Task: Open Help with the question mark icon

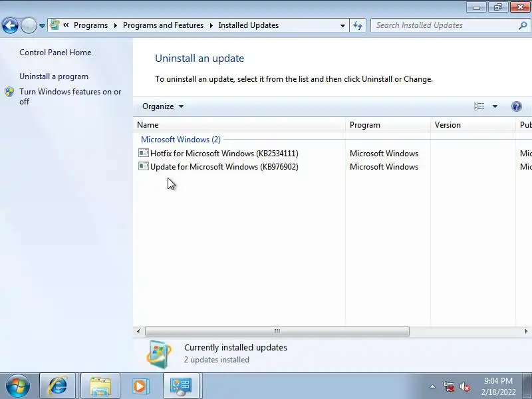Action: click(517, 106)
